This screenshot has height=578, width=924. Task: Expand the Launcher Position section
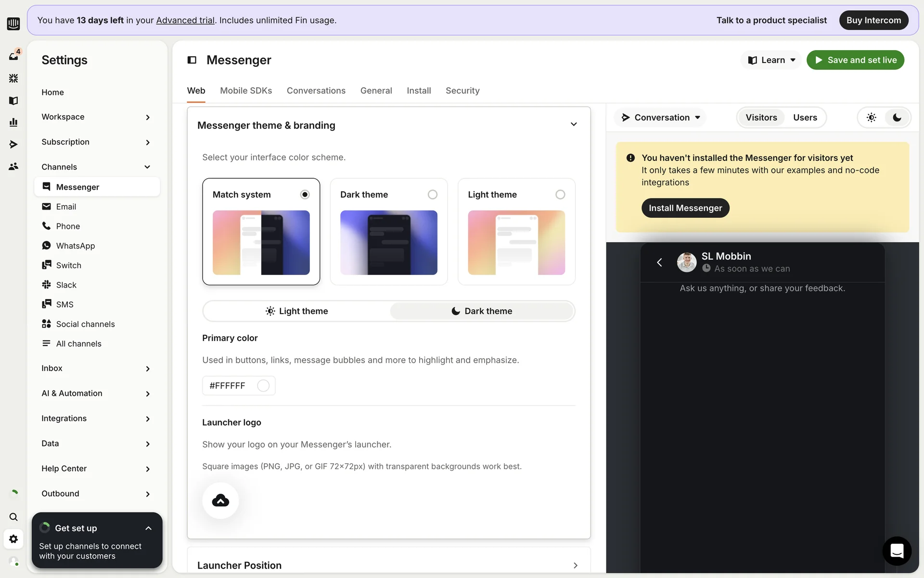click(x=575, y=565)
